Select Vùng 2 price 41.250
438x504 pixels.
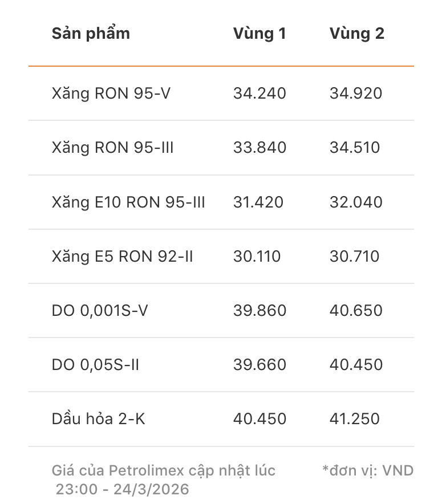click(x=355, y=419)
